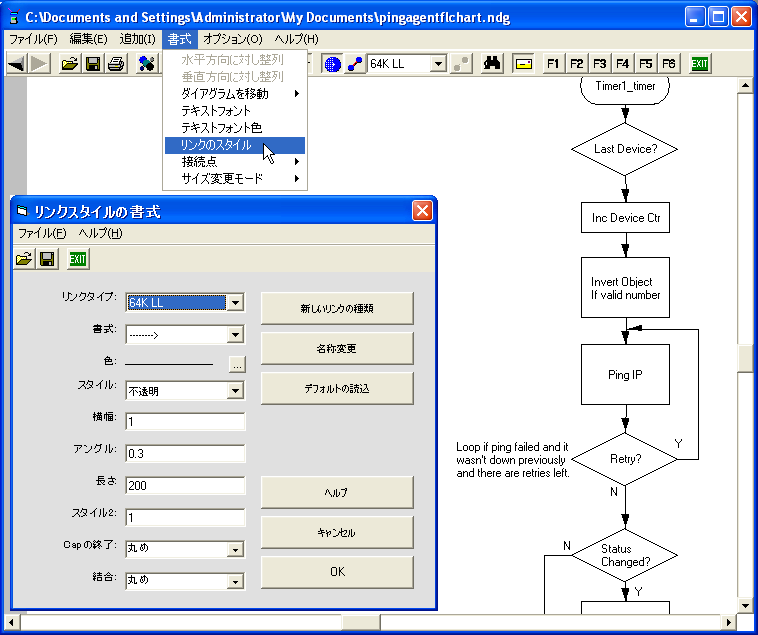Click the F1 toolbar button
This screenshot has height=635, width=758.
[x=554, y=63]
